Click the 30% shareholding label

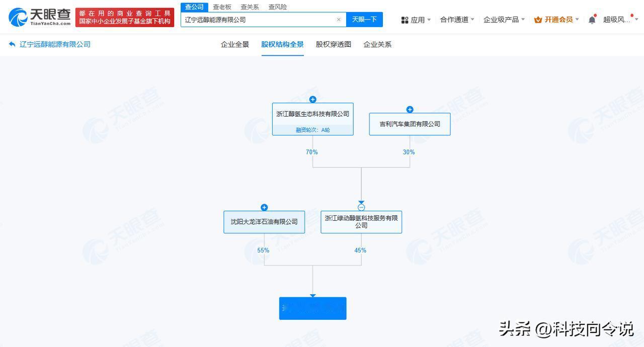point(409,152)
